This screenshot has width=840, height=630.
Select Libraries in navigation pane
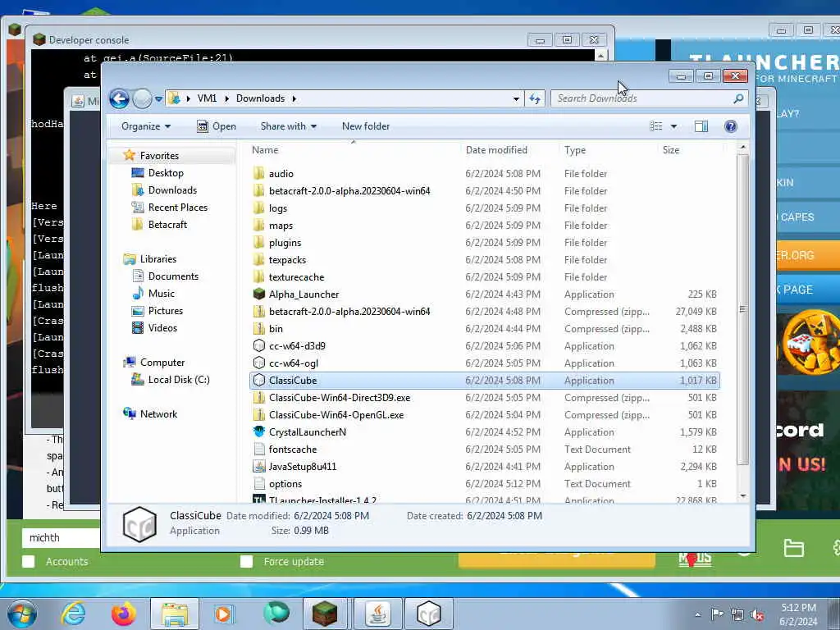(158, 258)
